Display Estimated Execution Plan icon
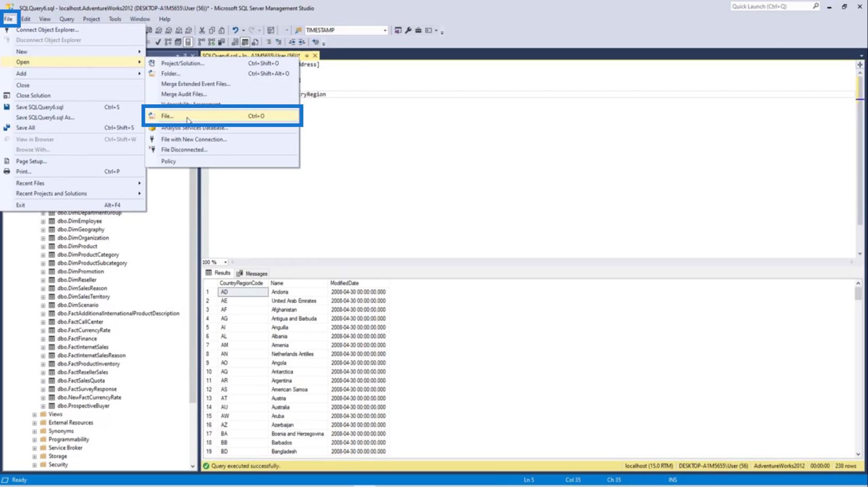The image size is (868, 487). pyautogui.click(x=168, y=42)
